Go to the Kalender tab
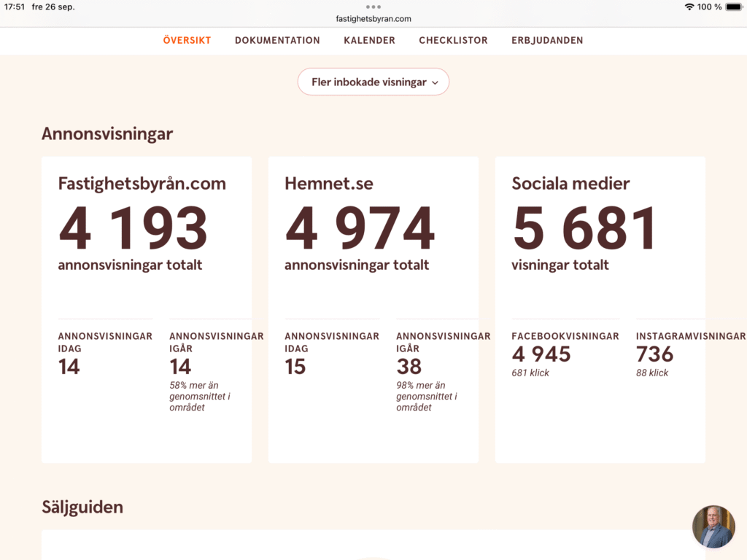The height and width of the screenshot is (560, 747). click(x=369, y=40)
